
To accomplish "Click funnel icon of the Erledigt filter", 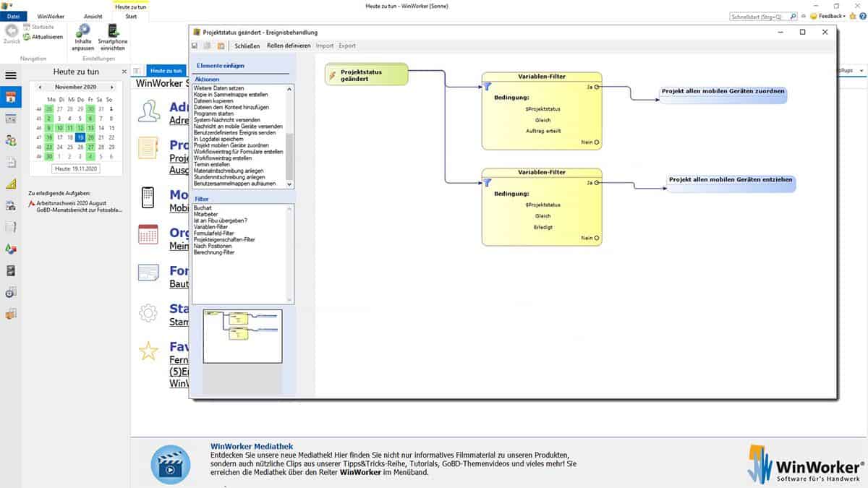I will (488, 182).
